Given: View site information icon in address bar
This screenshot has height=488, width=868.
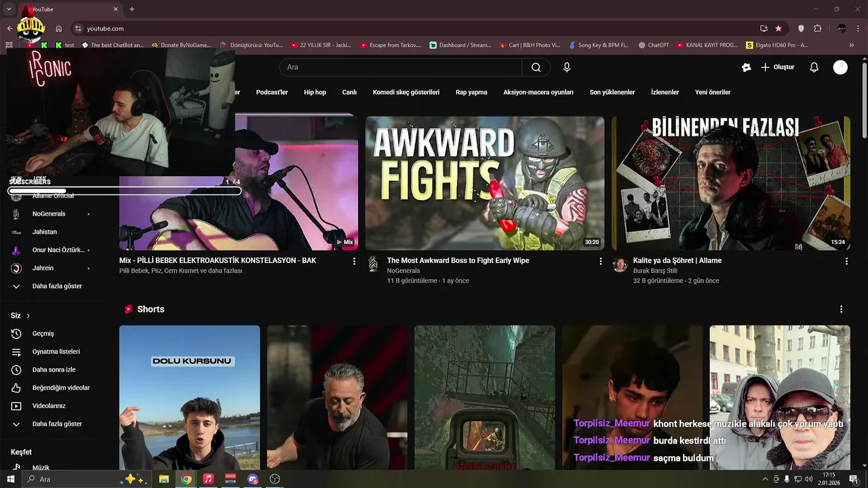Looking at the screenshot, I should pos(78,28).
